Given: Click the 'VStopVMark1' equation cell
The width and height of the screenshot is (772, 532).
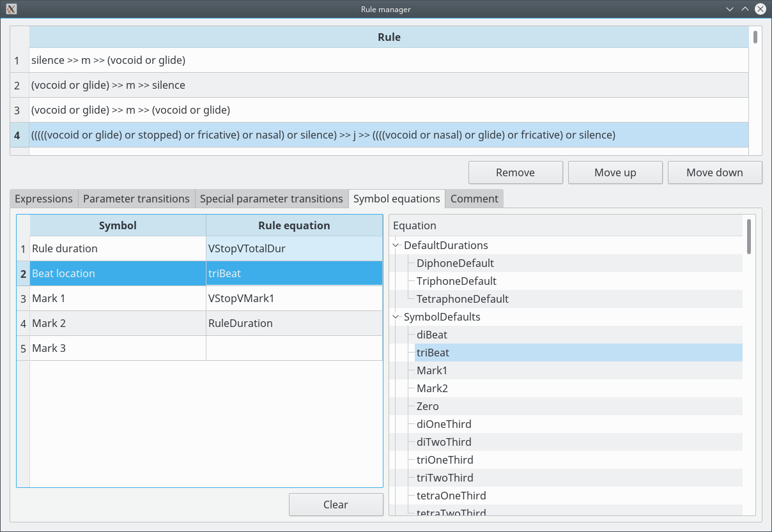Looking at the screenshot, I should (294, 298).
